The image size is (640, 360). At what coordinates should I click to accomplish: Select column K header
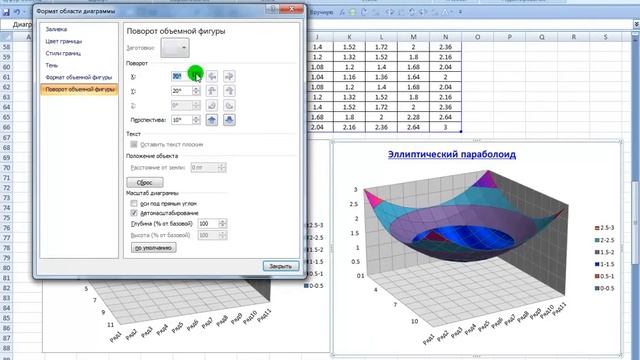(x=349, y=37)
